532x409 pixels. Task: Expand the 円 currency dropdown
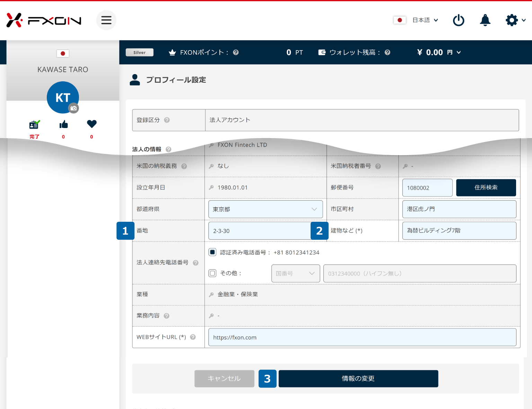454,52
